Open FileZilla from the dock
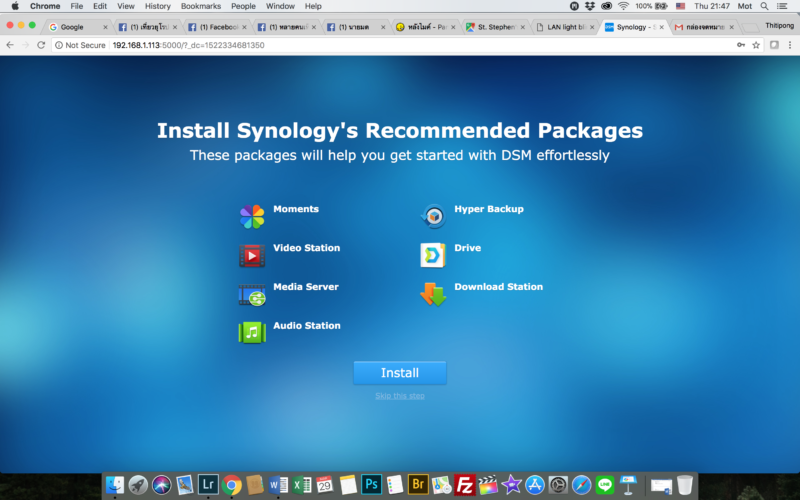This screenshot has width=800, height=500. click(x=464, y=485)
